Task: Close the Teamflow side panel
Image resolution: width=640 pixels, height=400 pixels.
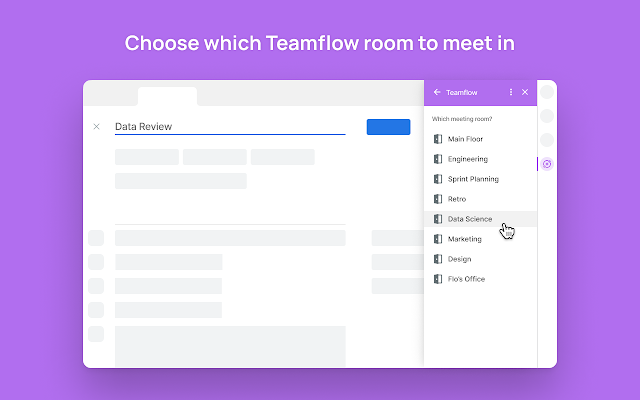Action: pyautogui.click(x=525, y=92)
